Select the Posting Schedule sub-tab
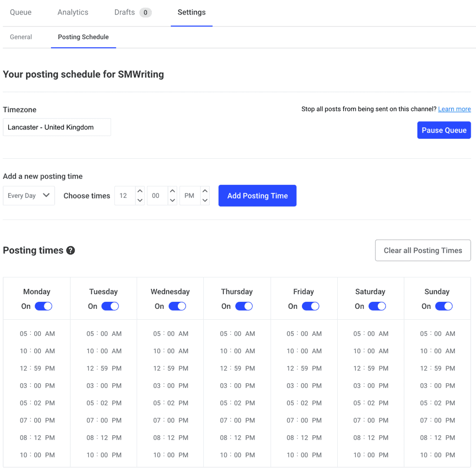476x472 pixels. 83,37
